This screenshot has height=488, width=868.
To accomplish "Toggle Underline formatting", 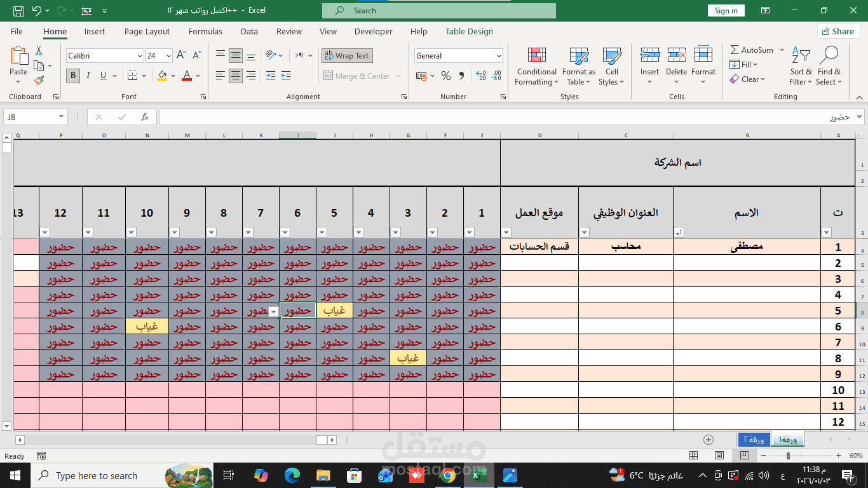I will coord(102,75).
